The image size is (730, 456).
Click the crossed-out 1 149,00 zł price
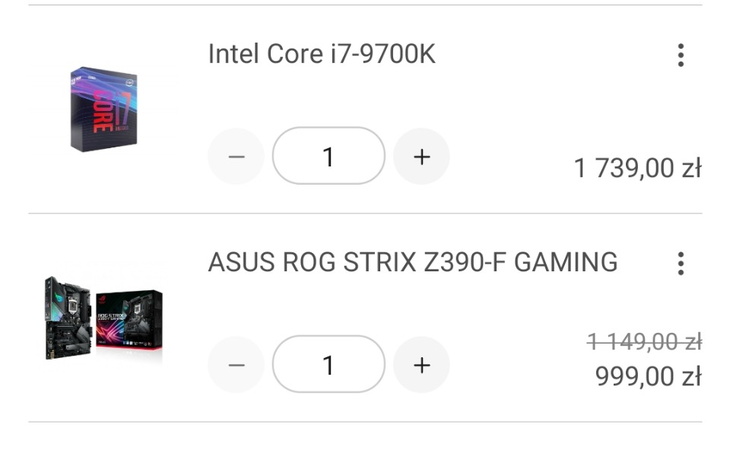(643, 342)
